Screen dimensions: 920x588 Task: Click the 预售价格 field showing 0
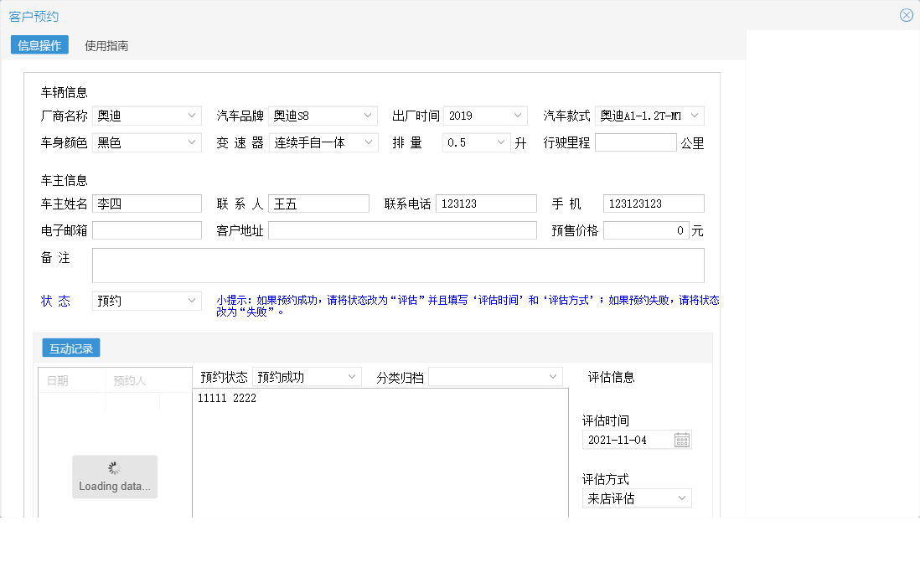tap(645, 230)
